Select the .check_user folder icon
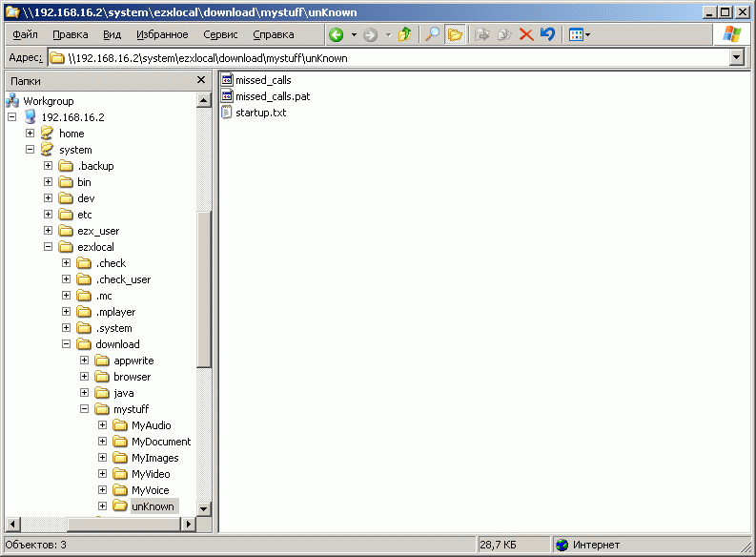756x557 pixels. (84, 279)
